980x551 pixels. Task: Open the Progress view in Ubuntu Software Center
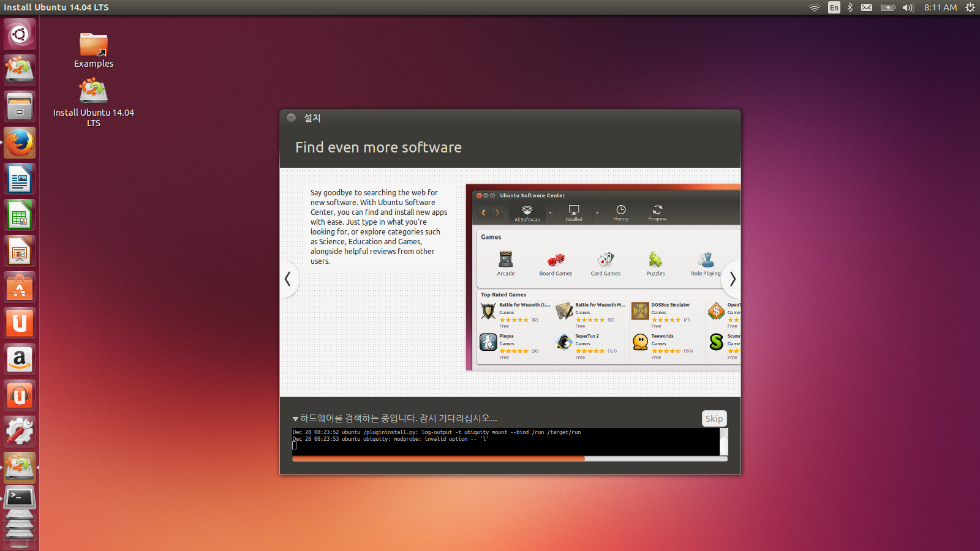point(657,212)
